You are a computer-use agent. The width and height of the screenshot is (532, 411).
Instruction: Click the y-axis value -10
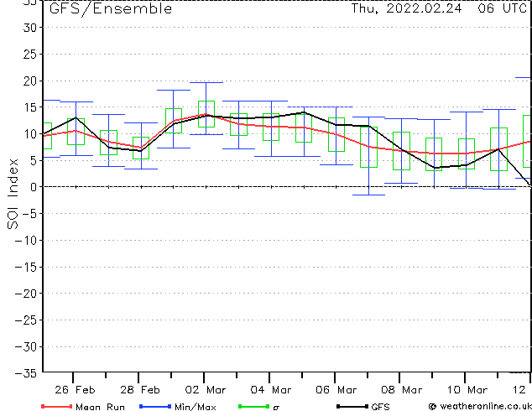click(x=26, y=241)
